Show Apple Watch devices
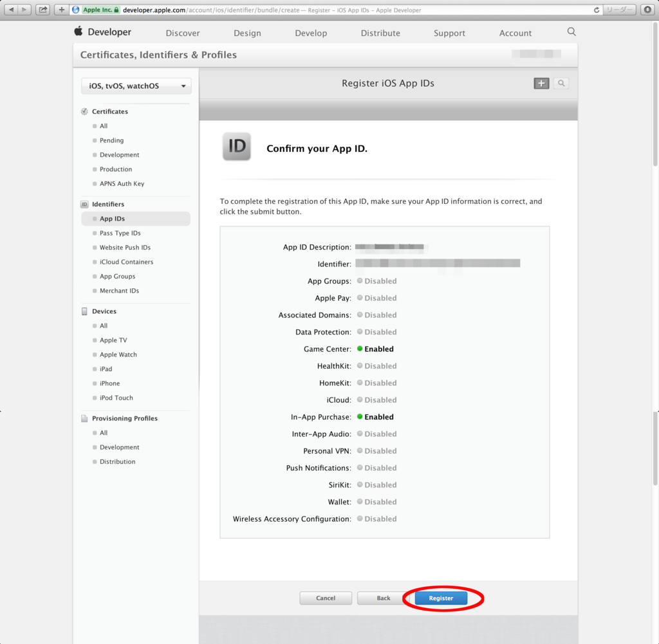The width and height of the screenshot is (659, 644). pyautogui.click(x=118, y=354)
